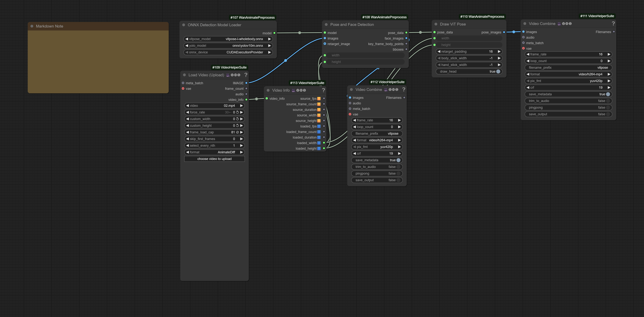Screen dimensions: 644x317
Task: Click pose_images output port on Draw ViT Pose
Action: coord(504,32)
